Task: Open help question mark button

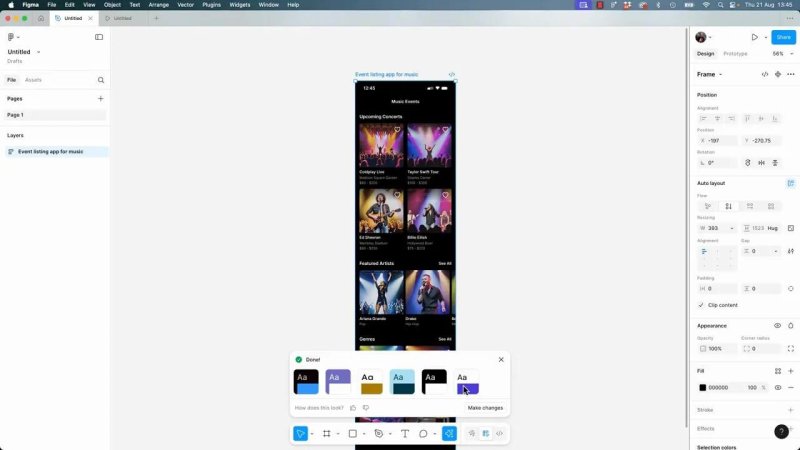Action: (x=781, y=432)
